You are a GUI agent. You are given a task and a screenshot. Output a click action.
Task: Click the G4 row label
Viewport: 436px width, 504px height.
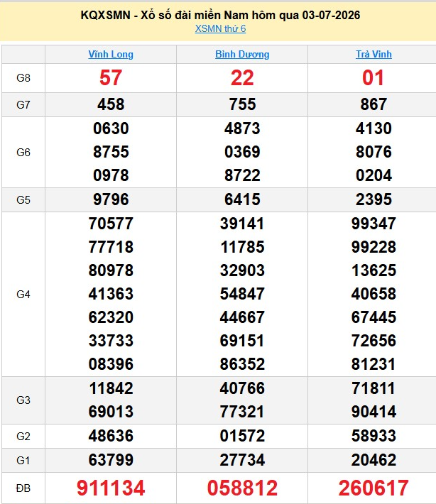point(23,295)
